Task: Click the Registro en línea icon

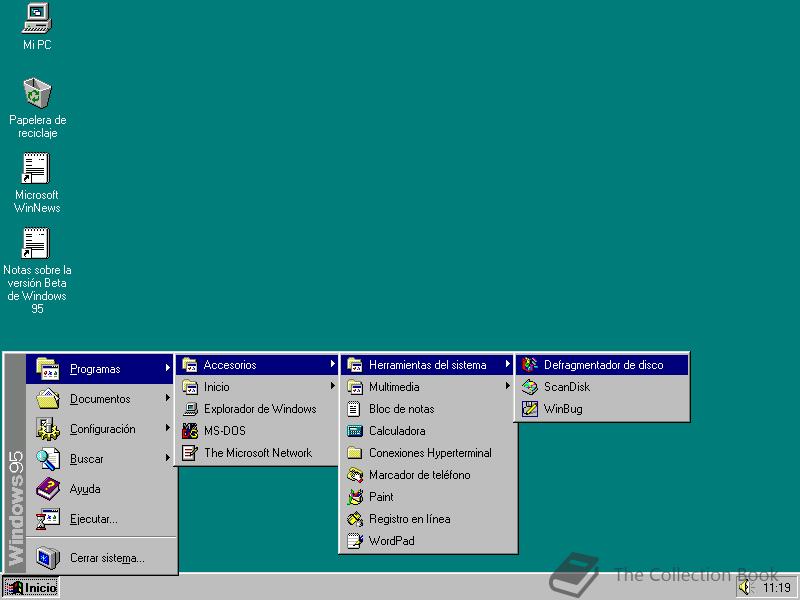Action: 355,519
